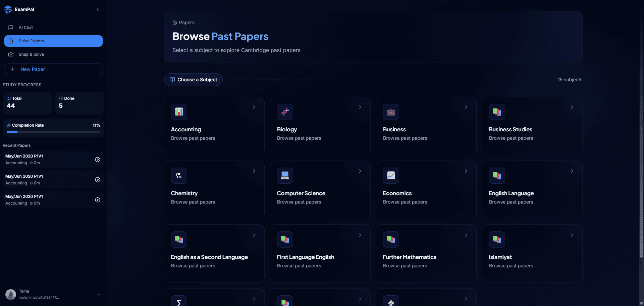Open Business Studies via its arrow chevron
This screenshot has width=644, height=306.
(x=572, y=107)
